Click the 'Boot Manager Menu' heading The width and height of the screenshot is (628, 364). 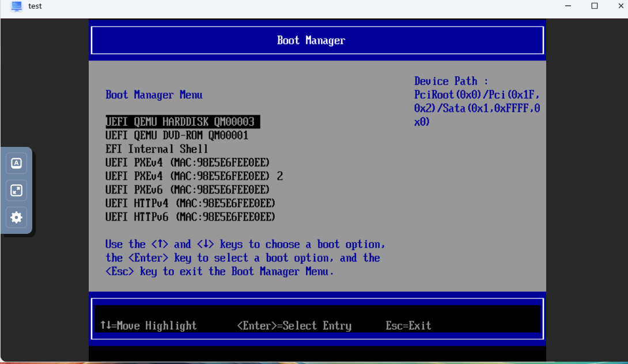(x=154, y=95)
